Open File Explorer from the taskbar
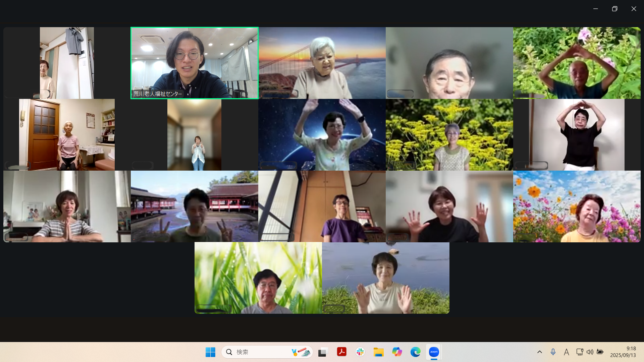The width and height of the screenshot is (644, 362). 378,352
